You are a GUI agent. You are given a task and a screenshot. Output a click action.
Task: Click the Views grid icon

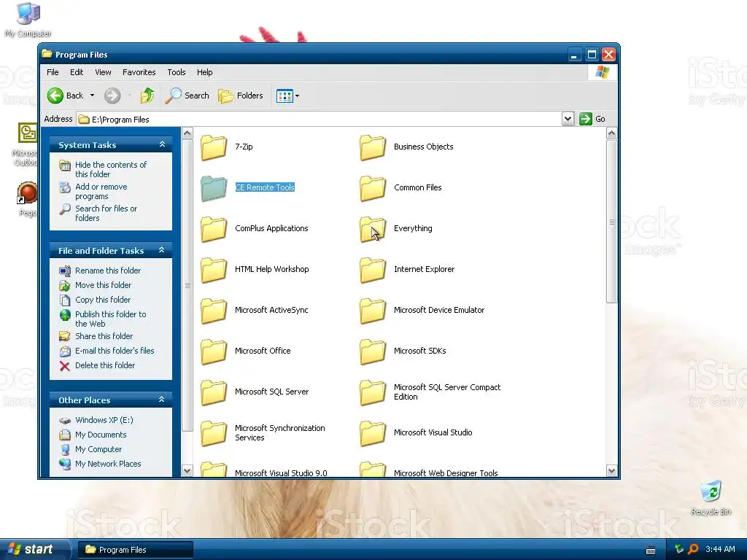[x=285, y=96]
